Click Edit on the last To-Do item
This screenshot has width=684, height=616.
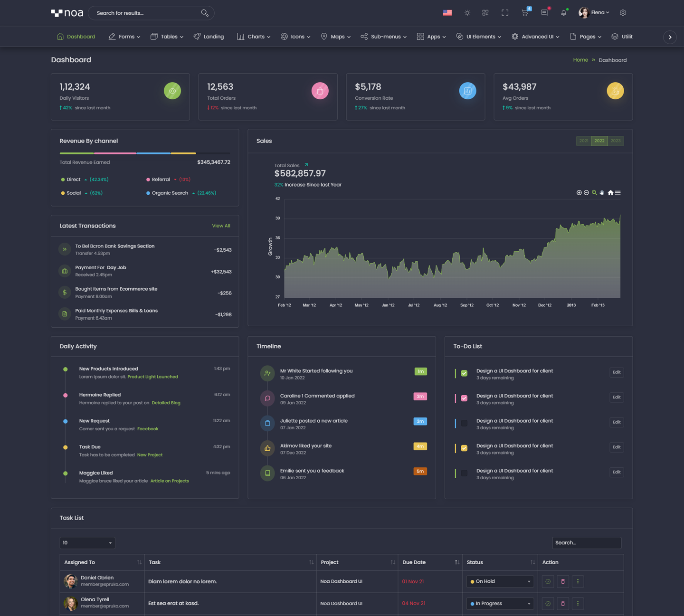(616, 472)
